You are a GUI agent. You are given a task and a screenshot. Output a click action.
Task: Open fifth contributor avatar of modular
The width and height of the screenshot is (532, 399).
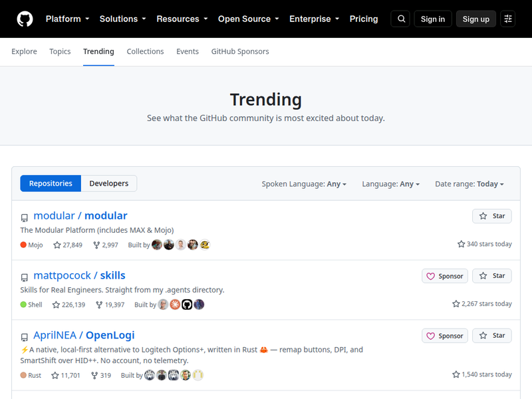click(x=205, y=245)
